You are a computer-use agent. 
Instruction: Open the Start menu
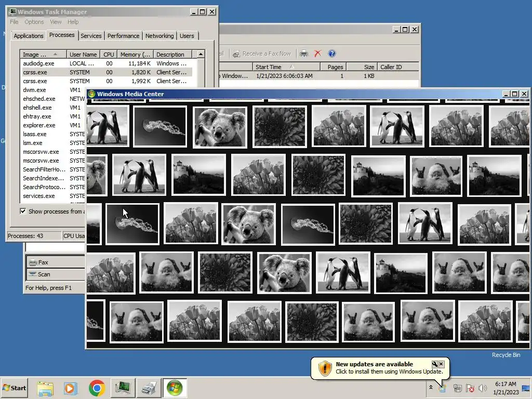pos(15,388)
